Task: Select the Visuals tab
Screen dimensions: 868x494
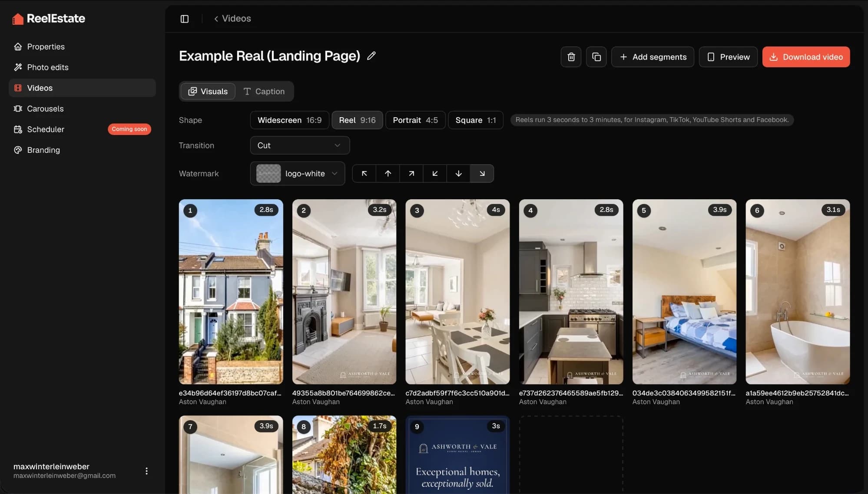Action: click(x=208, y=91)
